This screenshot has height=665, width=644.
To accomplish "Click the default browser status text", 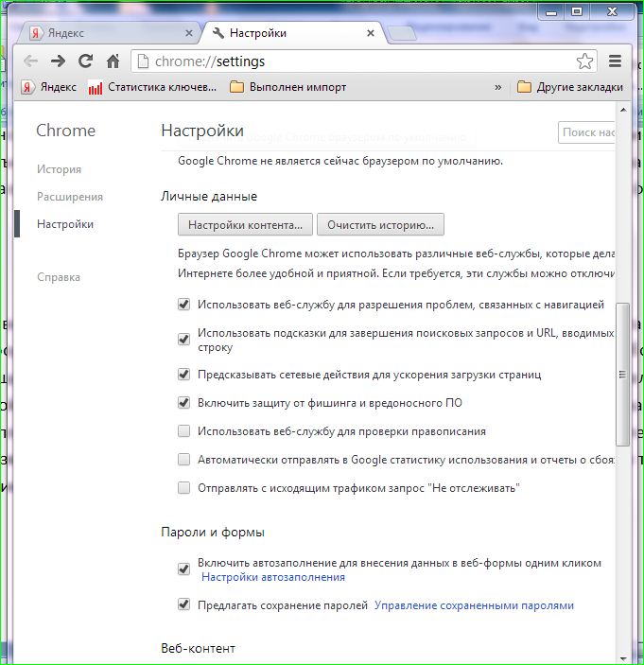I will pos(340,161).
